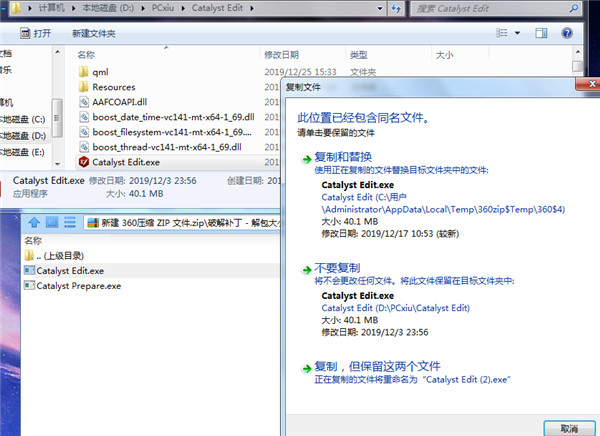
Task: Sort by 修改日期 column header
Action: pos(281,55)
